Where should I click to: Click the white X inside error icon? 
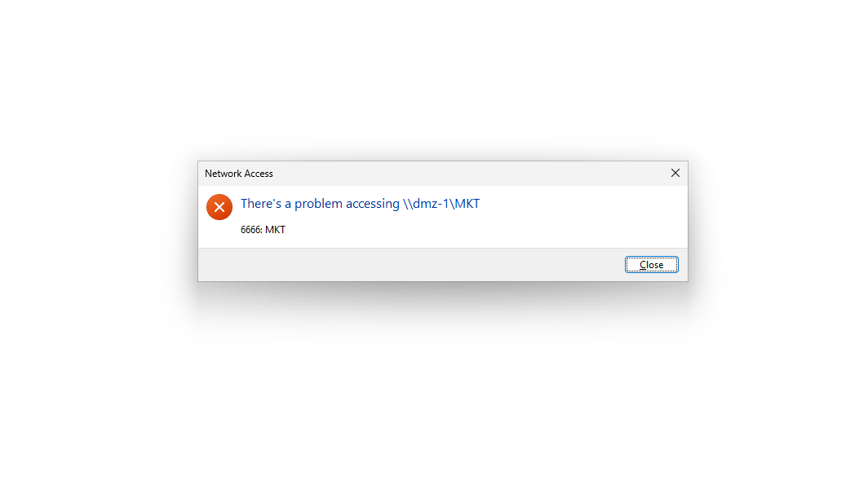click(219, 207)
